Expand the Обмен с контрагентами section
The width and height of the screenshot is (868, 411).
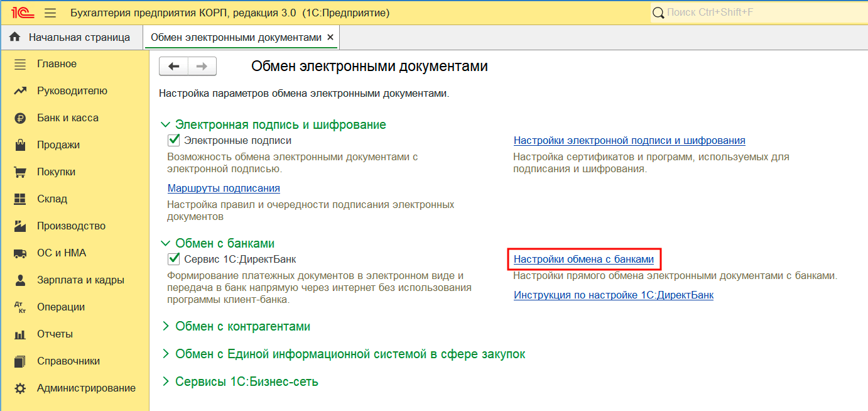(166, 327)
